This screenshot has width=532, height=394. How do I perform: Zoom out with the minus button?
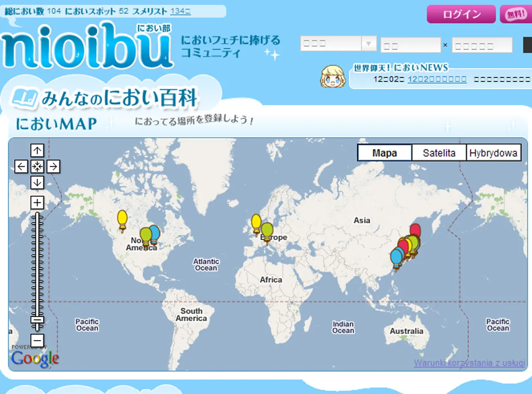(37, 340)
